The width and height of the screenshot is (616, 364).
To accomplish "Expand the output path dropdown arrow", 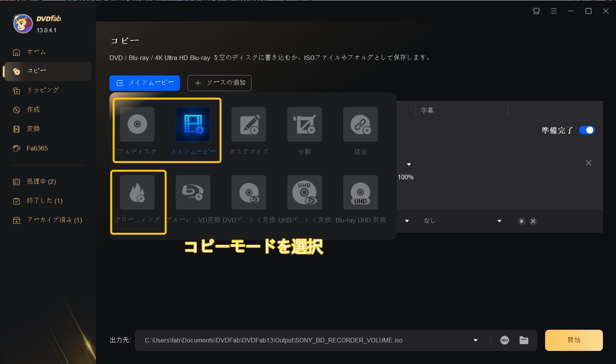I will pos(475,340).
